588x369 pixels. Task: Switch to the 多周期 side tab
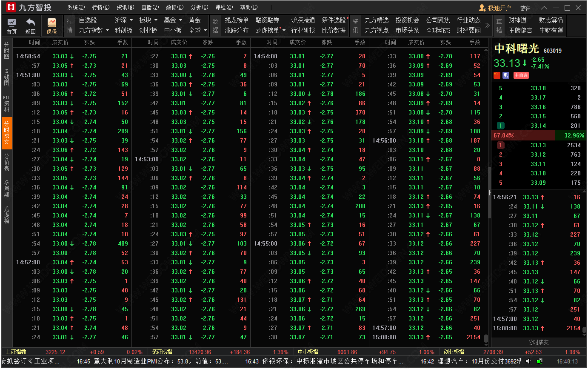point(7,189)
